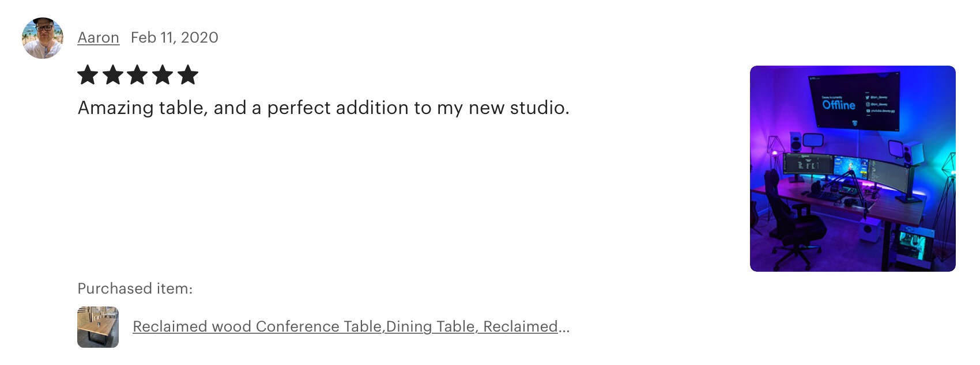Open the purchased wood table thumbnail

98,327
